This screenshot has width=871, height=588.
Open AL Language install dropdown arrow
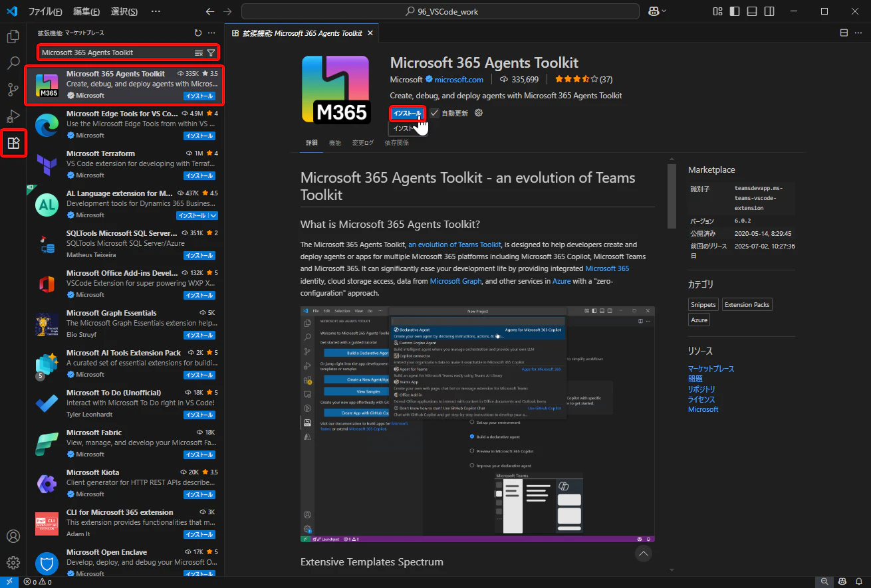[213, 215]
